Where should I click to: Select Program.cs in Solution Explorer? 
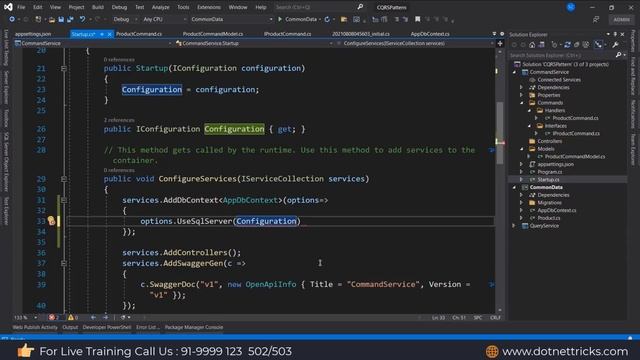549,172
